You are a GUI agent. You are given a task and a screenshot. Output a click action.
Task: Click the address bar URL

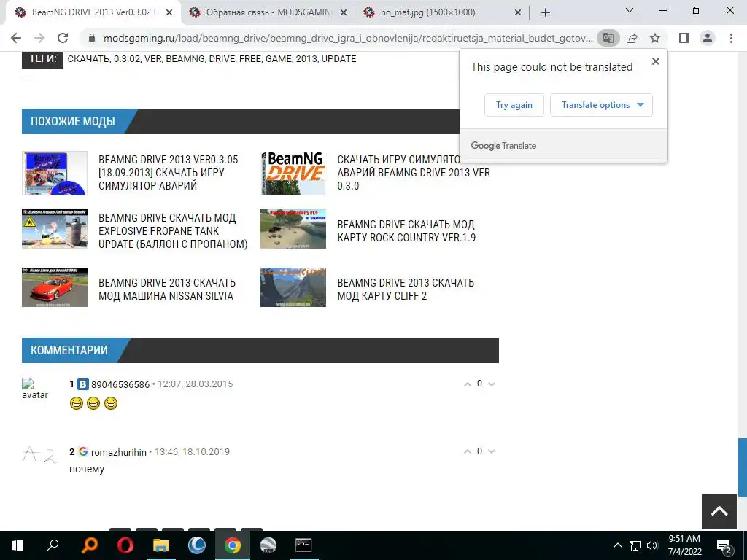point(348,38)
